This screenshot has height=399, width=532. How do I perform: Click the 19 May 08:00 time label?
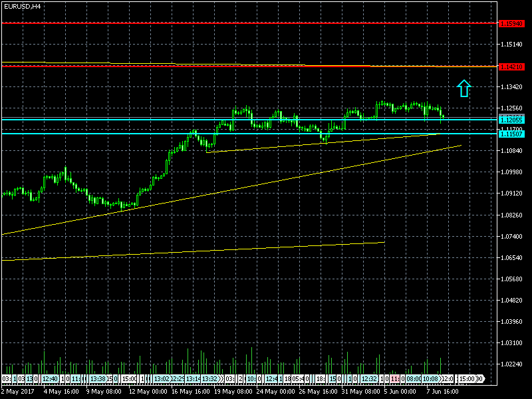tap(233, 392)
